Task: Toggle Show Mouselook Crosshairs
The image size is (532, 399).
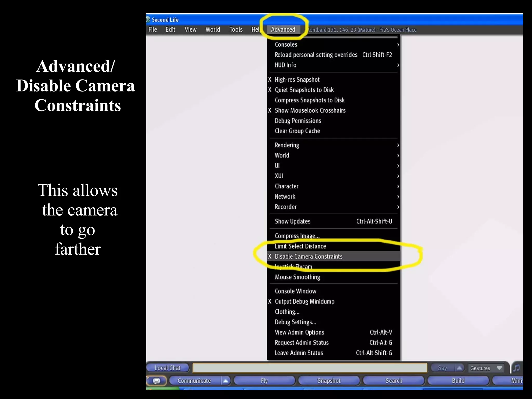Action: click(x=334, y=110)
